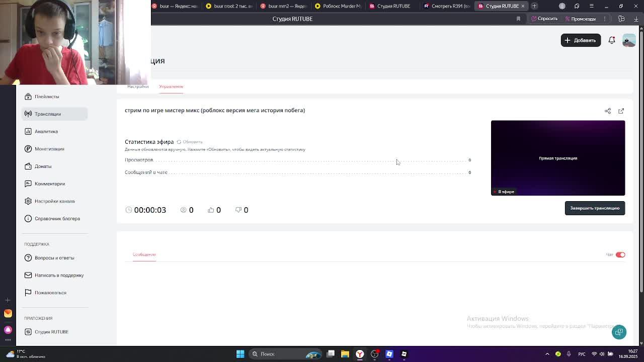Open the Windows Start menu
Viewport: 644px width, 362px height.
tap(240, 354)
